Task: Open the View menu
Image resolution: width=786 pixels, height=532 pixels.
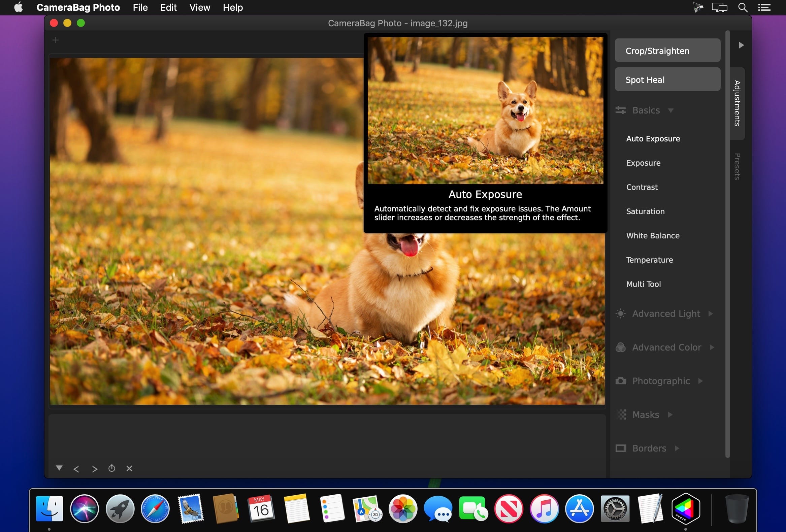Action: pyautogui.click(x=200, y=7)
